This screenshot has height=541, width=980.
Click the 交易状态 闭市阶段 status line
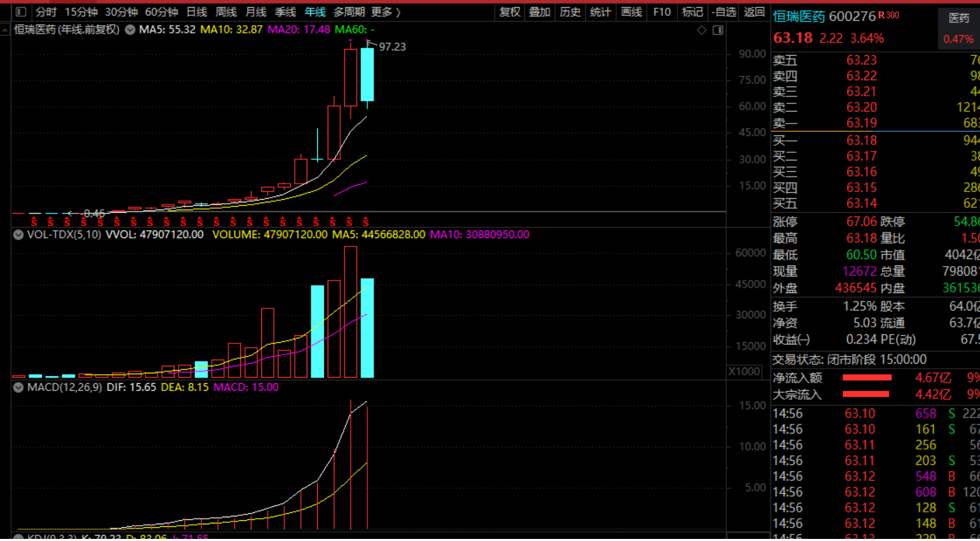[849, 360]
